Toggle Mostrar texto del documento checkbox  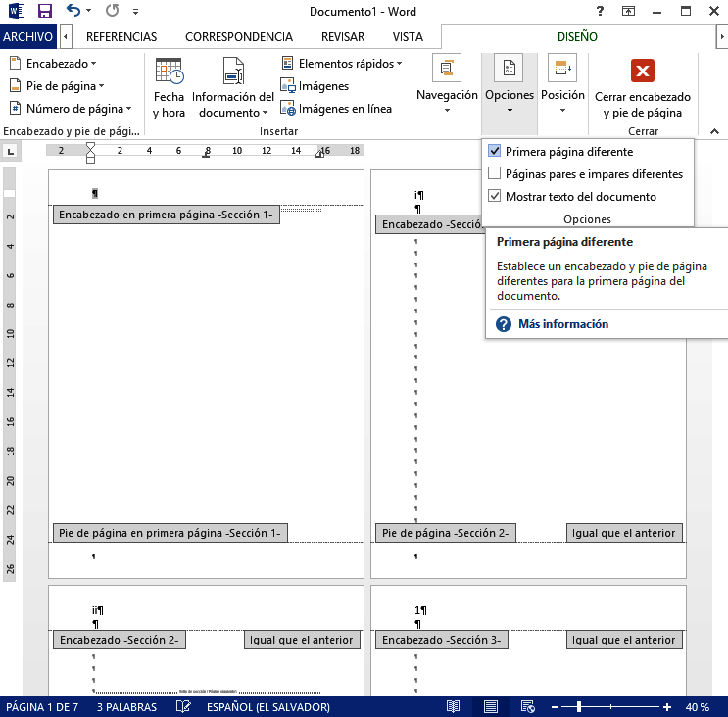pyautogui.click(x=495, y=197)
